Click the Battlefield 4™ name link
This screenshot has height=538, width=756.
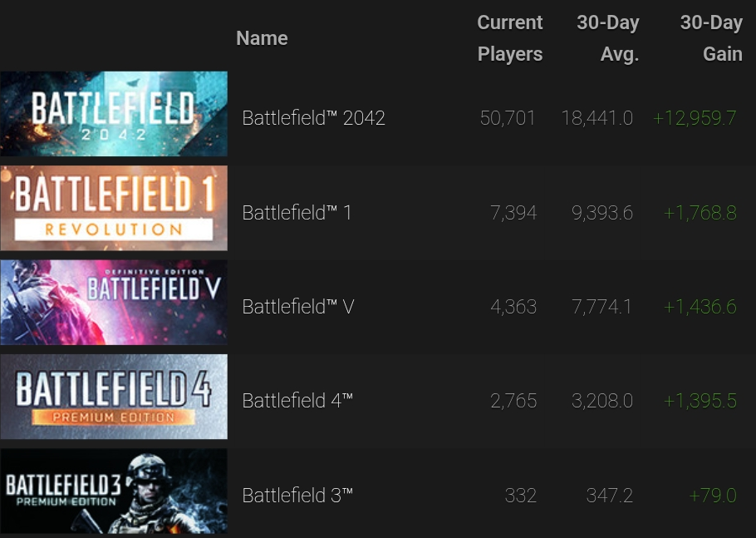pos(297,401)
